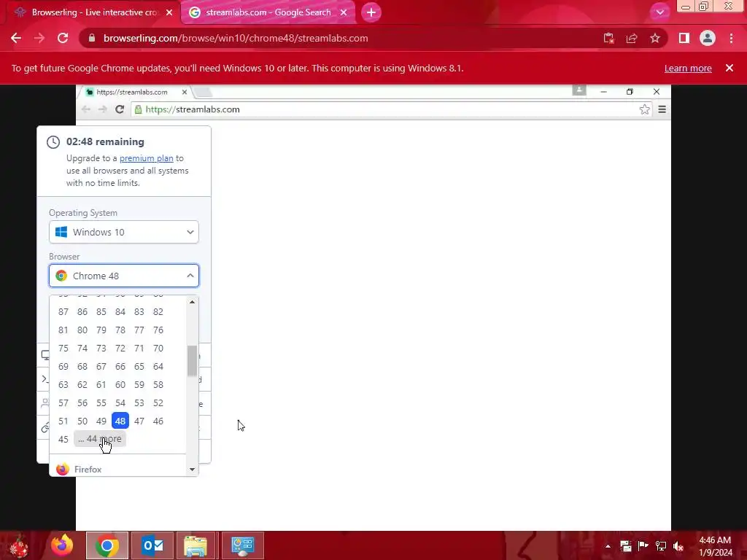
Task: Choose Chrome version 50
Action: click(x=82, y=421)
